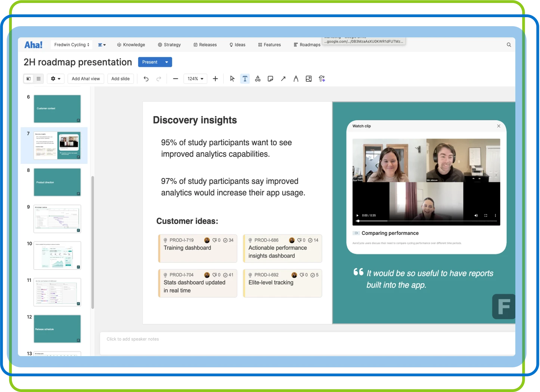Open the settings gear dropdown
This screenshot has height=392, width=540.
coord(56,79)
